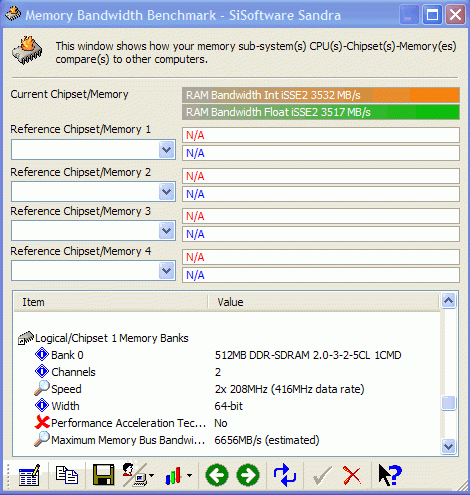
Task: Open the Reference Chipset/Memory 4 dropdown
Action: [x=167, y=270]
